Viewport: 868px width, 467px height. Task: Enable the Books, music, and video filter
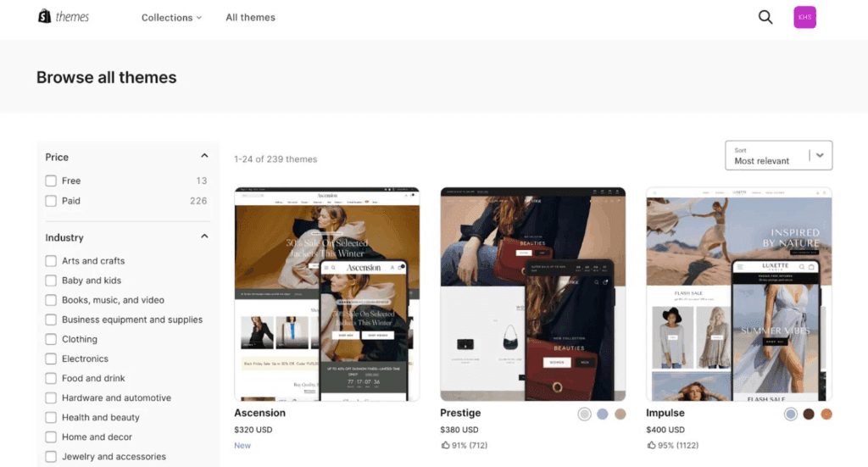pos(51,300)
